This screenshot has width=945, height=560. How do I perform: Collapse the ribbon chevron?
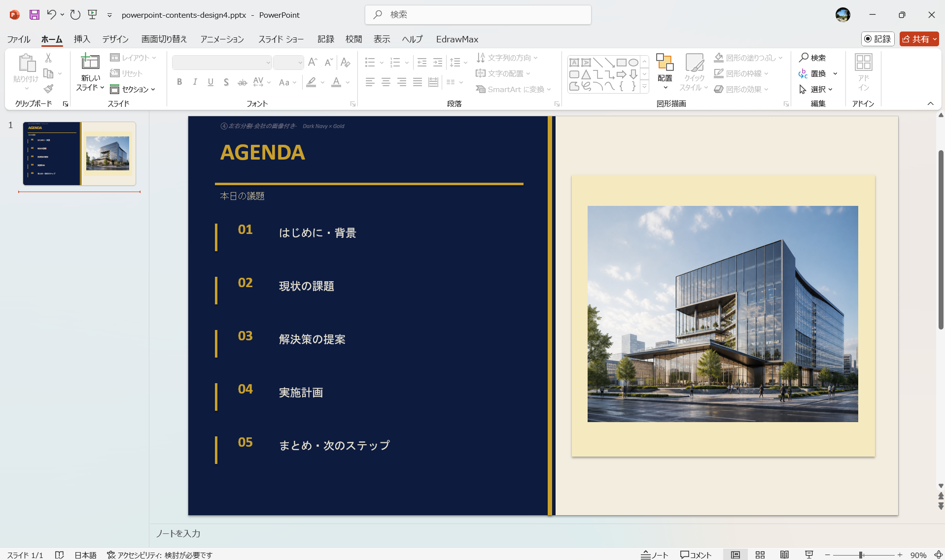click(x=931, y=103)
